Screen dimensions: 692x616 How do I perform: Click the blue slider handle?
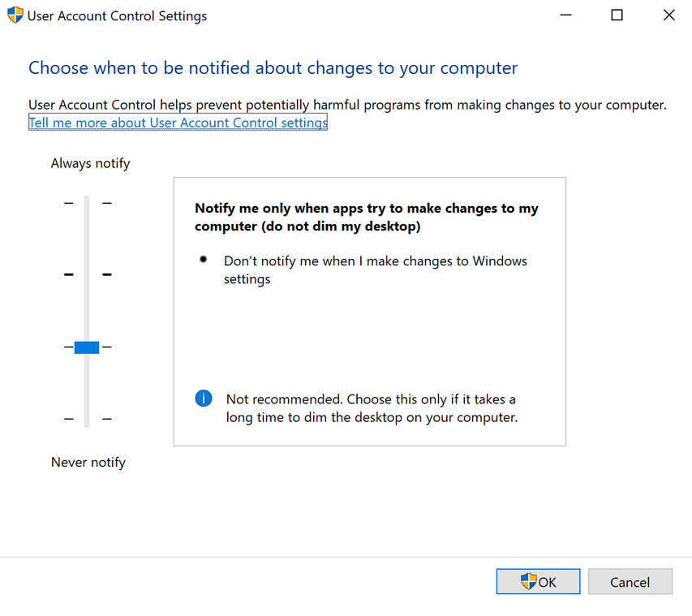tap(85, 347)
